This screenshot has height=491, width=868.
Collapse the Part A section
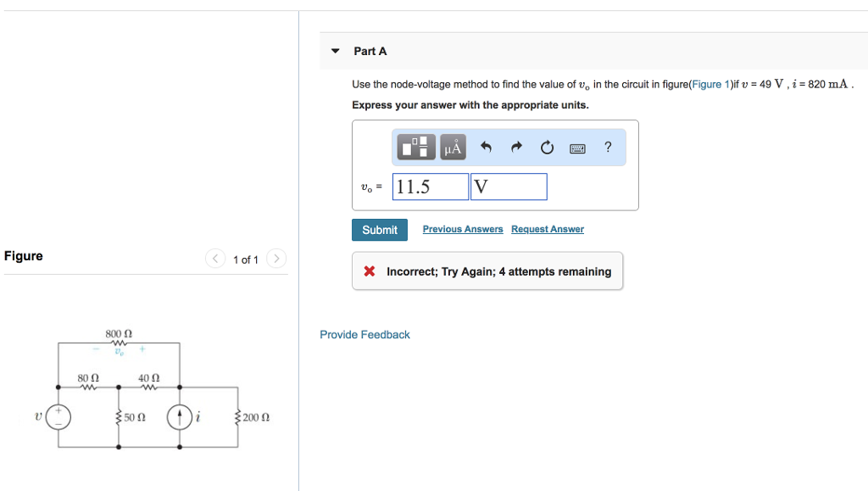click(x=335, y=51)
